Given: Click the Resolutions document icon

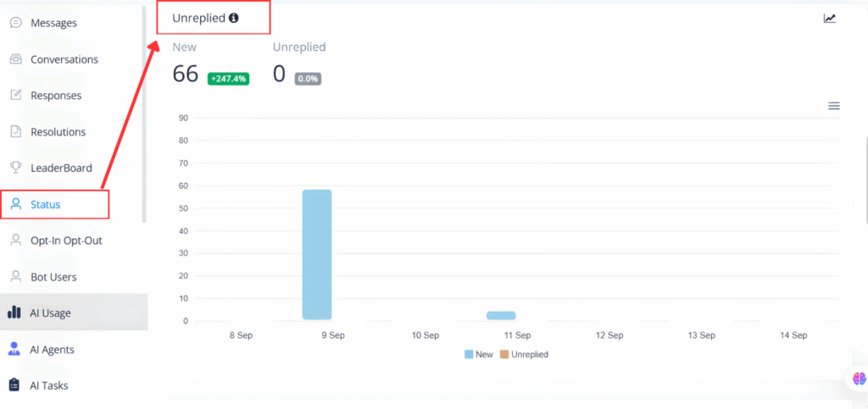Looking at the screenshot, I should pos(15,132).
